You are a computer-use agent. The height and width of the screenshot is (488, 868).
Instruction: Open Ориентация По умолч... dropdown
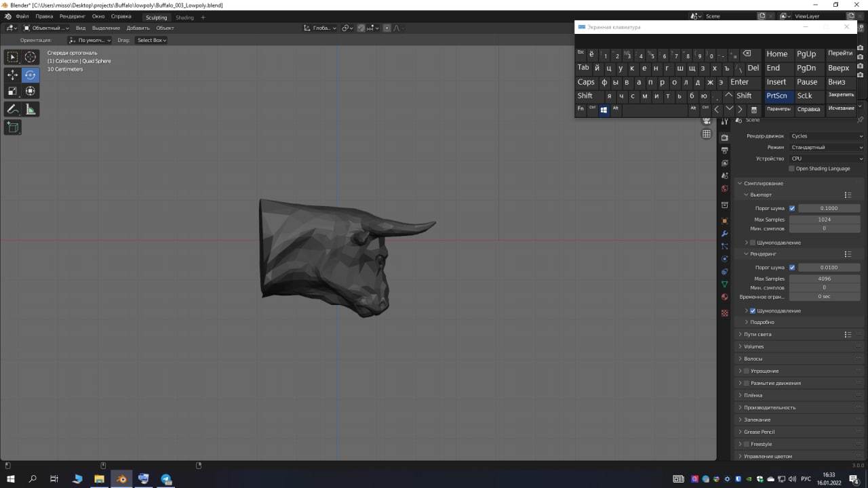[90, 41]
